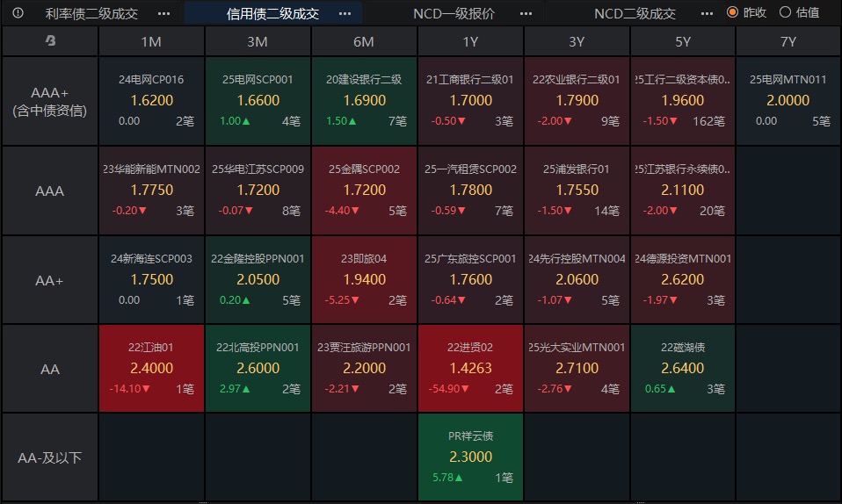
Task: Click the 3Y column header
Action: pyautogui.click(x=577, y=41)
